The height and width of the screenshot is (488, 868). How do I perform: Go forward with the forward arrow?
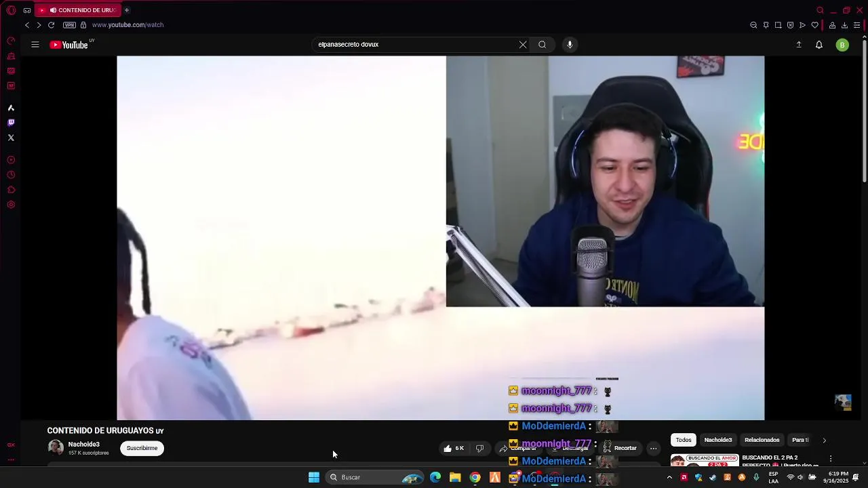coord(39,25)
